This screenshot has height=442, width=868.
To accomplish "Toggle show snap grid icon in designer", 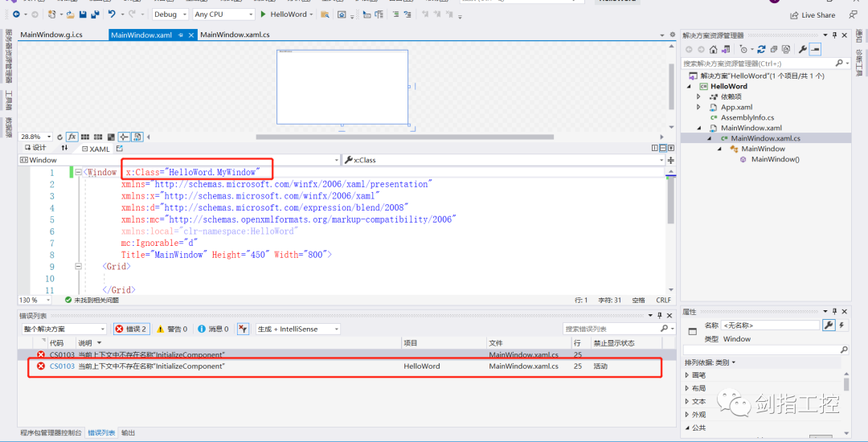I will [x=86, y=136].
